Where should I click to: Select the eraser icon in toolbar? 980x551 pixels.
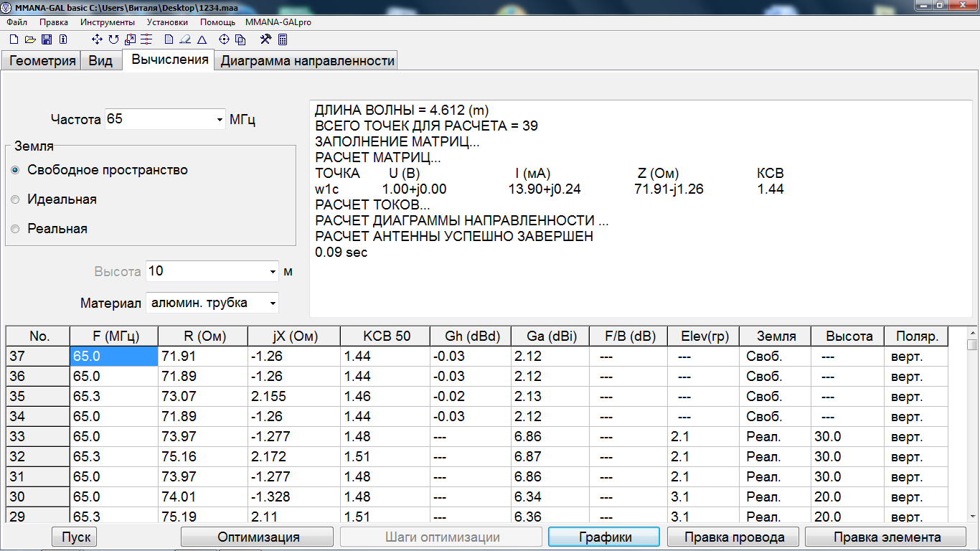point(185,39)
